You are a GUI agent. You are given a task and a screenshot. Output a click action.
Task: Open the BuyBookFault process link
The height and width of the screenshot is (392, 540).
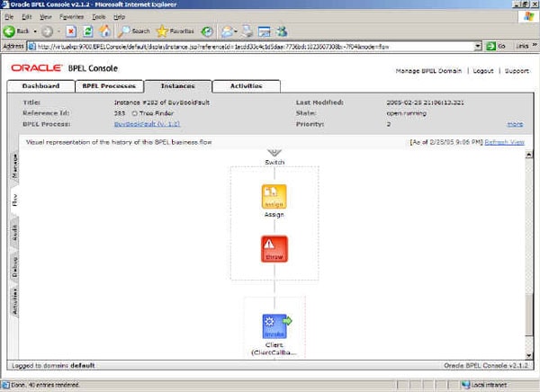click(x=147, y=124)
